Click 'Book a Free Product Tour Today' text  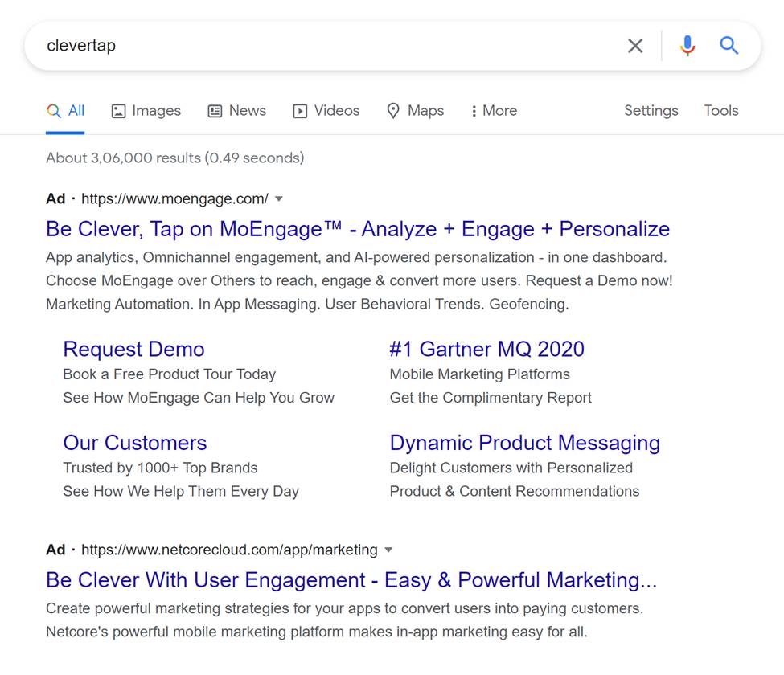pyautogui.click(x=170, y=374)
